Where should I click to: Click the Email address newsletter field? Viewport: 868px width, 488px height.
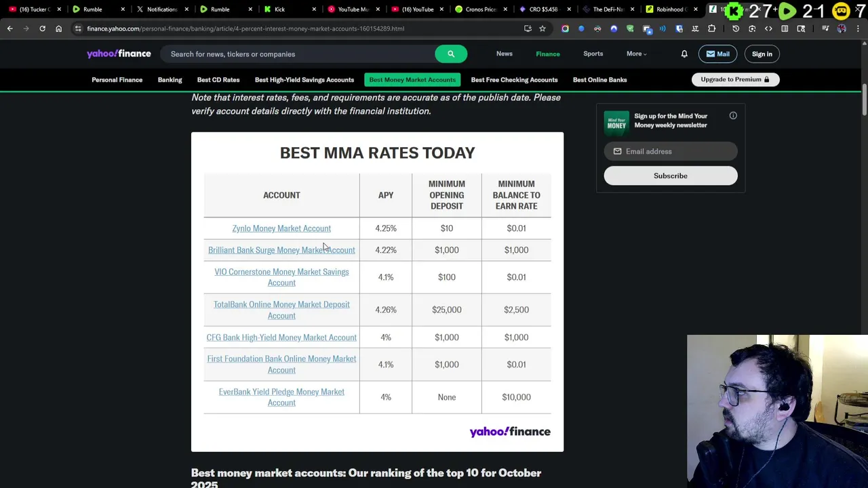click(x=671, y=151)
